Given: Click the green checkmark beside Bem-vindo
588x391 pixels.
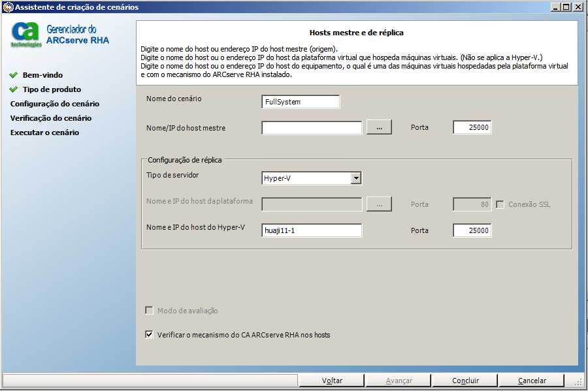Looking at the screenshot, I should [x=14, y=75].
